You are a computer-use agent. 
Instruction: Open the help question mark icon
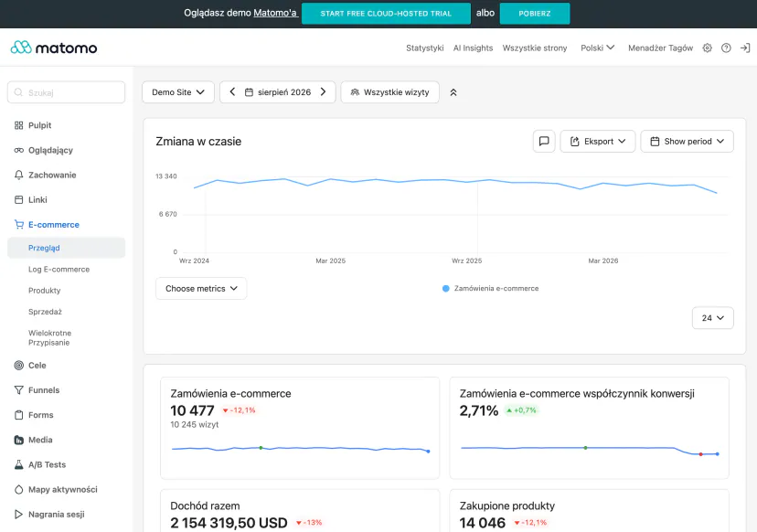[x=726, y=48]
